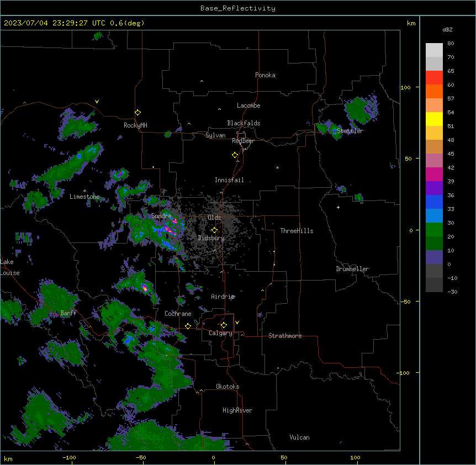Click the -50 km label on right axis
The height and width of the screenshot is (465, 476).
click(405, 302)
